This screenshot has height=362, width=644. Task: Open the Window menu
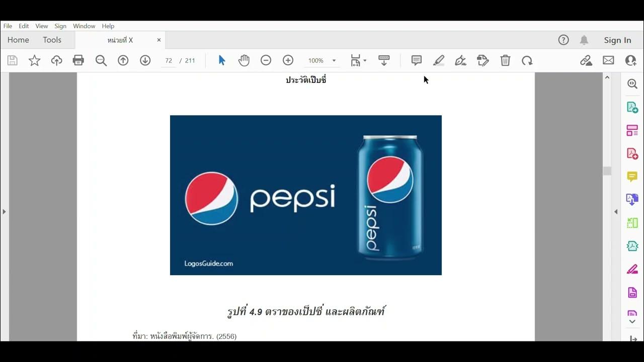pyautogui.click(x=84, y=26)
